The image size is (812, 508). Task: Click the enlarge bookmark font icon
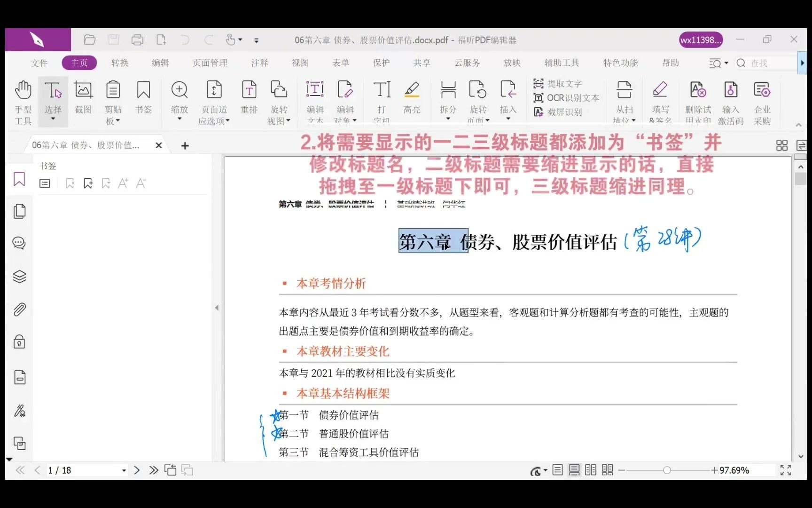123,183
